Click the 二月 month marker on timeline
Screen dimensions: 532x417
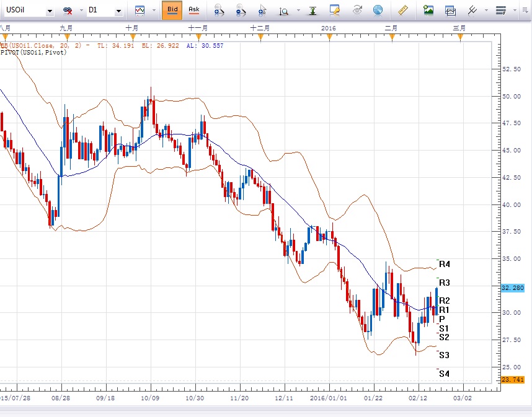pos(391,28)
